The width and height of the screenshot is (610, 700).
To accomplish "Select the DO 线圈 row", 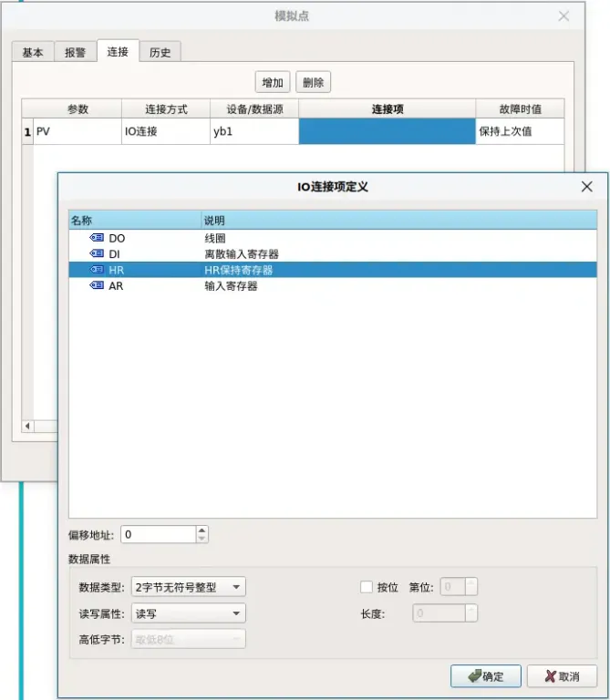I will (333, 238).
